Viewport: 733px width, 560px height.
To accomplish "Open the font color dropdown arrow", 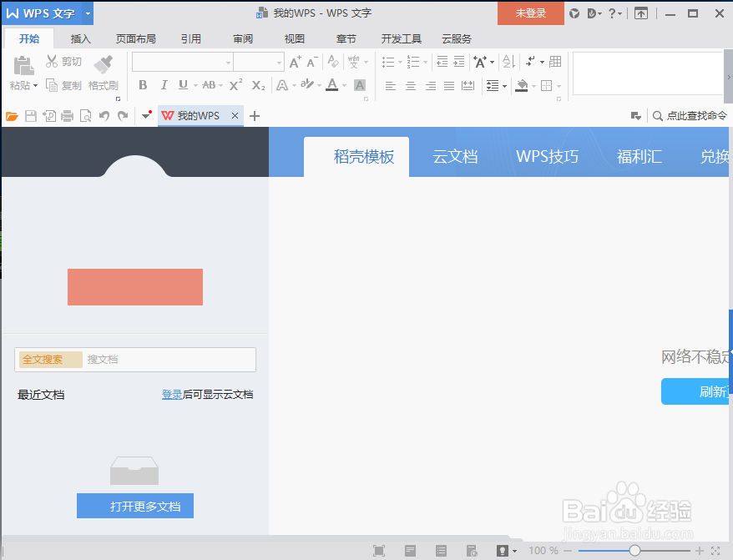I will click(345, 85).
